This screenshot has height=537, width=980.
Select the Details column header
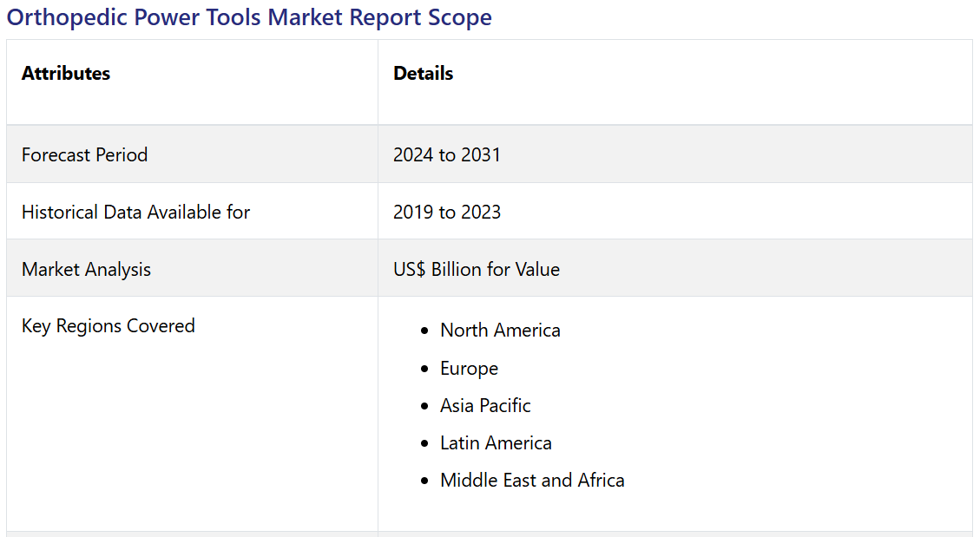tap(423, 74)
